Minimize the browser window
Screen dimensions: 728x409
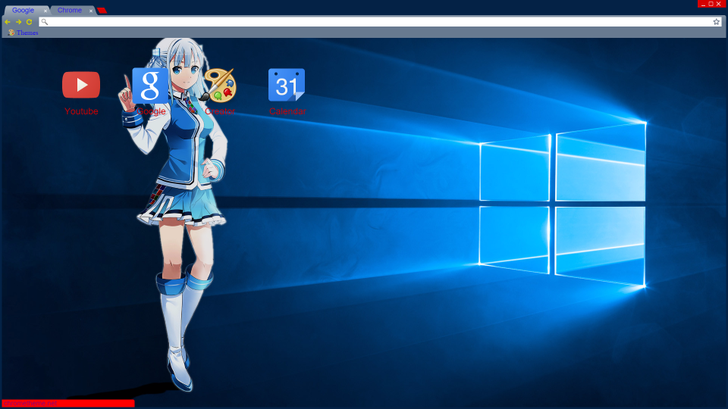pyautogui.click(x=703, y=4)
